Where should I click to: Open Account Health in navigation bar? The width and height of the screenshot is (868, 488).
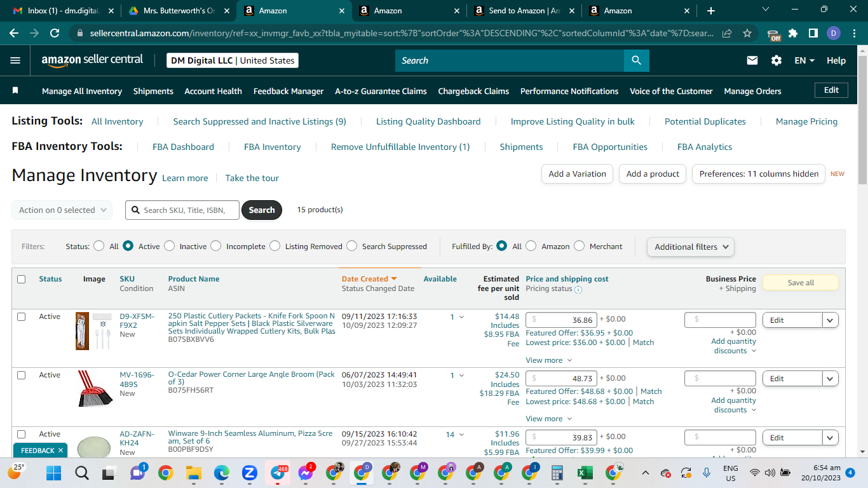pos(213,91)
